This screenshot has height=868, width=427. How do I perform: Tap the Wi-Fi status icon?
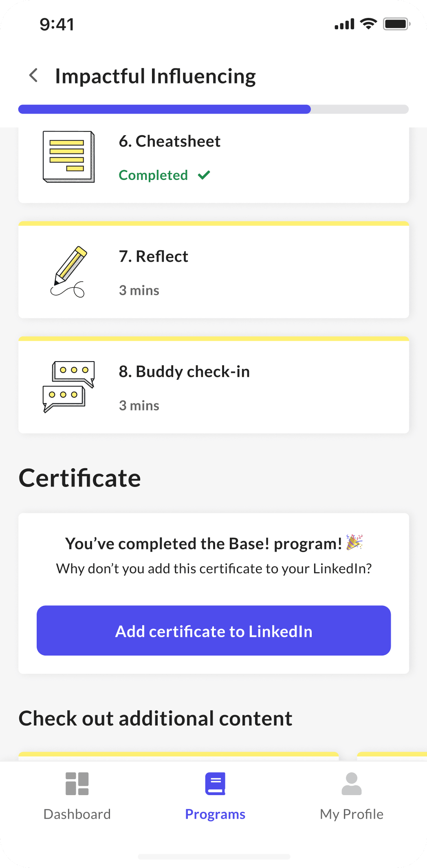tap(369, 24)
